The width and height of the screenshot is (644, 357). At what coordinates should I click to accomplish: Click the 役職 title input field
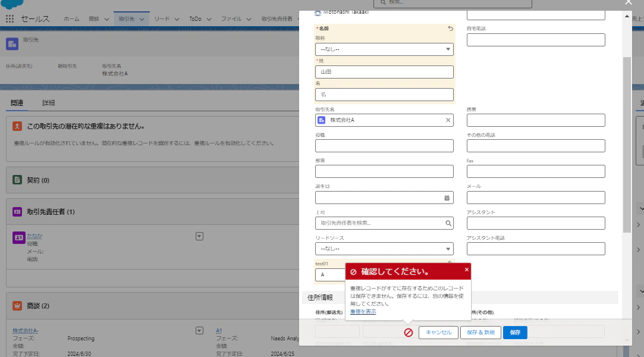[384, 146]
